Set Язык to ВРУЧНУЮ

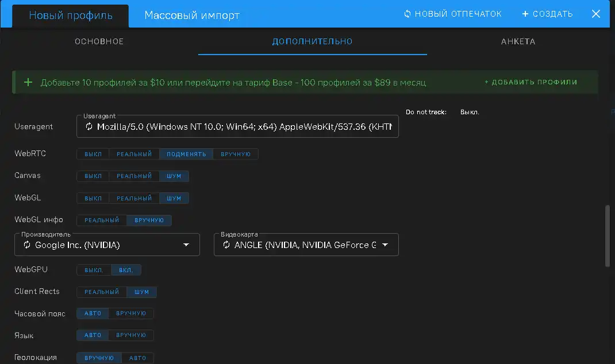[130, 335]
